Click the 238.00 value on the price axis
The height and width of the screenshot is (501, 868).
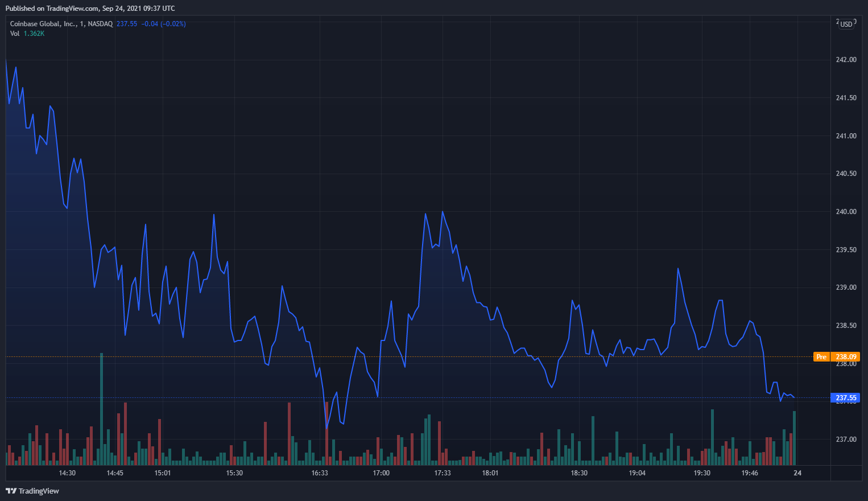tap(845, 364)
